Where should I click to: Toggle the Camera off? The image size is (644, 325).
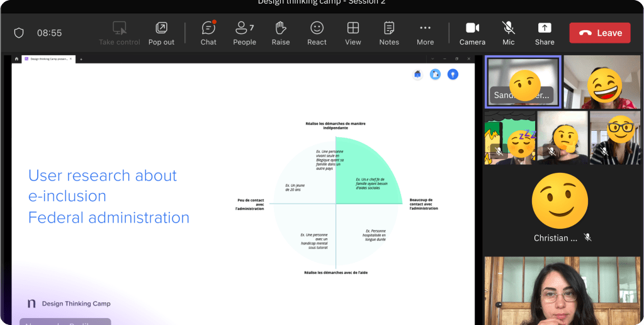472,33
